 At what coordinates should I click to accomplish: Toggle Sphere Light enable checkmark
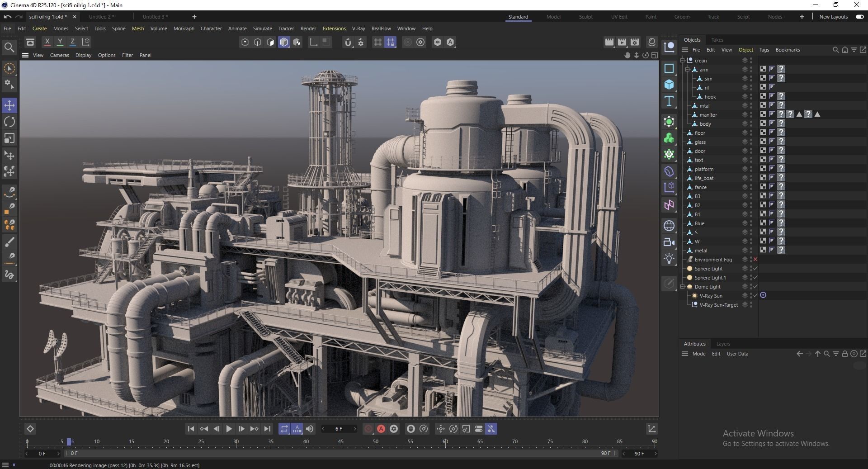pos(755,269)
